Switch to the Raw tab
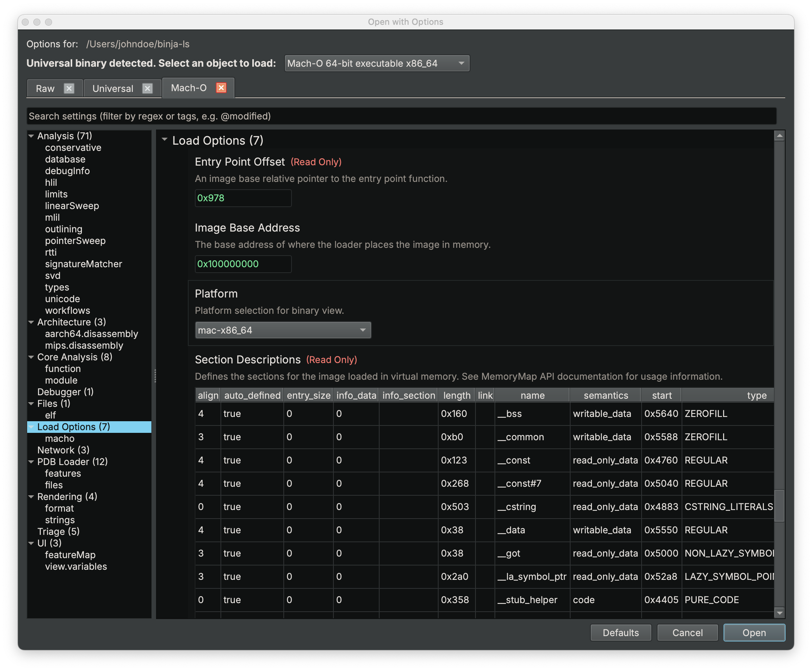 click(x=45, y=88)
